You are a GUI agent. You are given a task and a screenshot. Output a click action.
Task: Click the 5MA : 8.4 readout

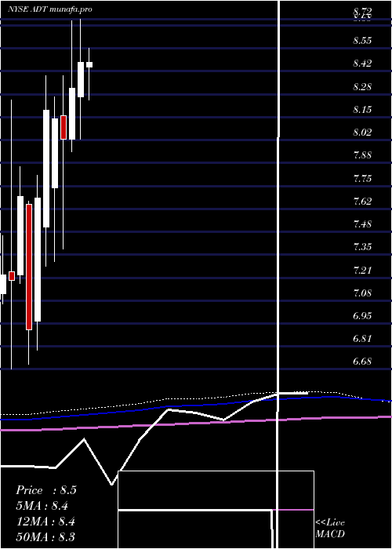pos(42,506)
